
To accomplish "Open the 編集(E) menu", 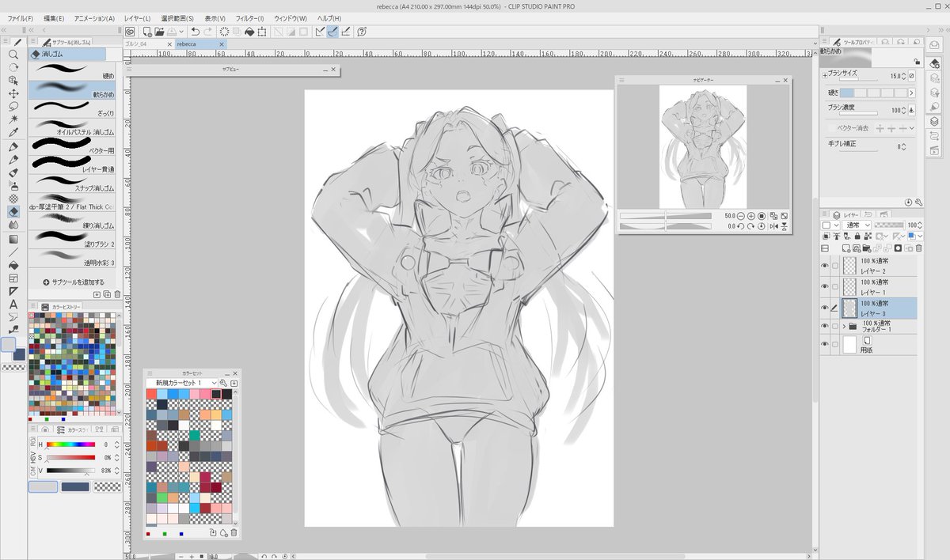I will point(55,18).
